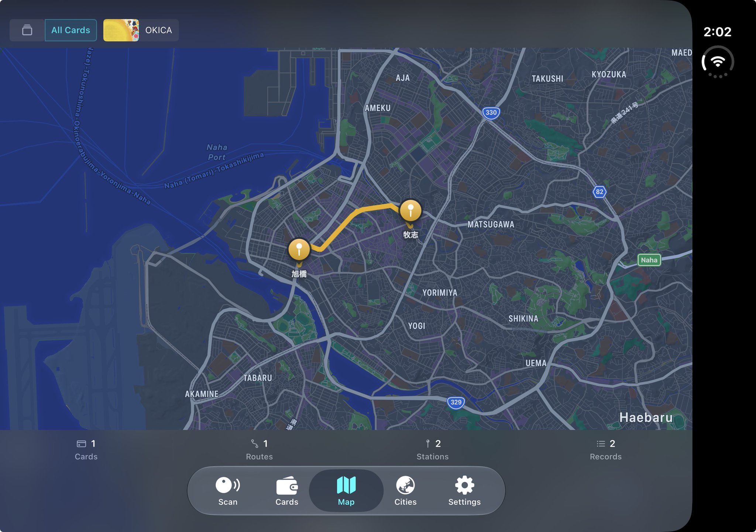This screenshot has width=756, height=532.
Task: Click the 2:02 clock display
Action: click(x=717, y=32)
